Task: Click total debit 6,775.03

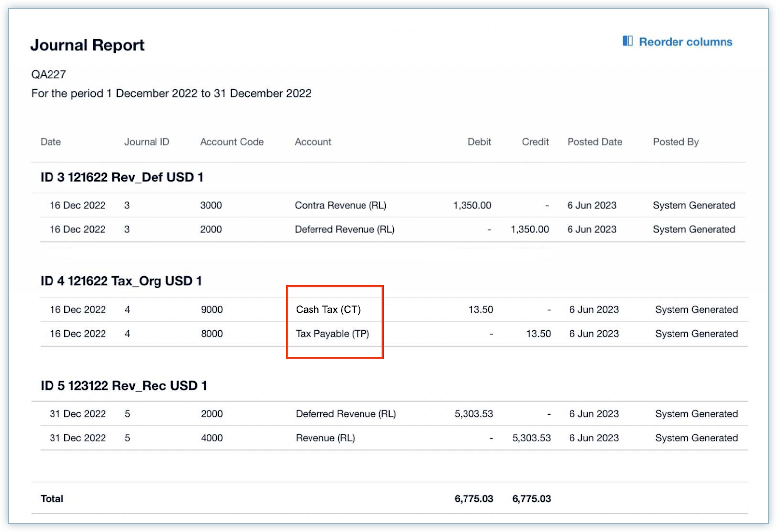Action: coord(474,499)
